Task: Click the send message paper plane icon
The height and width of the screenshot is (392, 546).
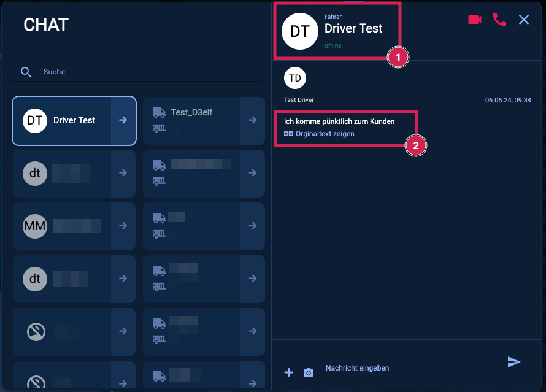Action: (513, 362)
